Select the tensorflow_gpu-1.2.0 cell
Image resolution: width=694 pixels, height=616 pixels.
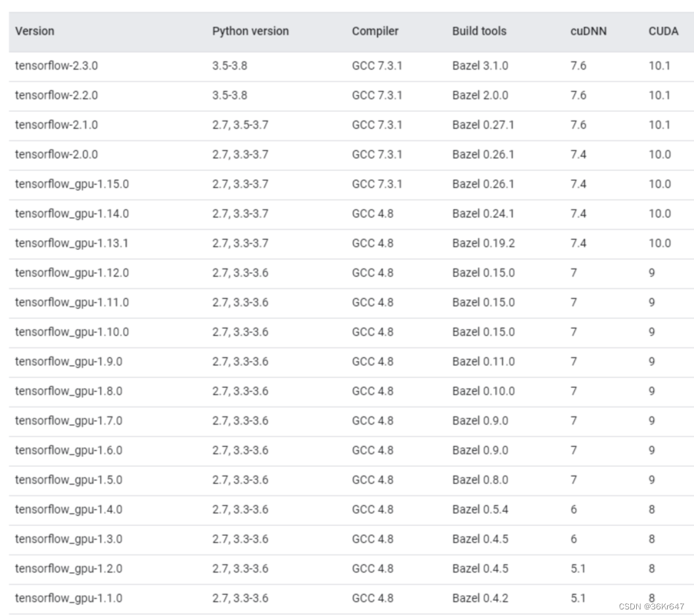[68, 569]
